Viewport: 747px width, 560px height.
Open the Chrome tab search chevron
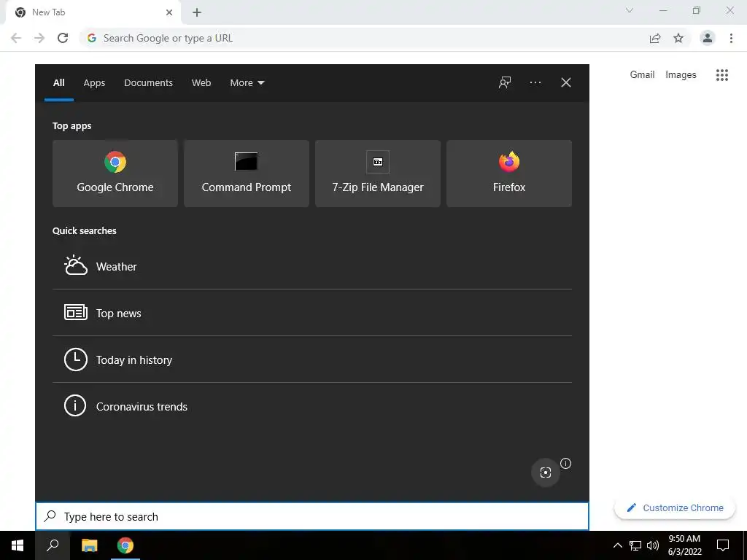[630, 10]
